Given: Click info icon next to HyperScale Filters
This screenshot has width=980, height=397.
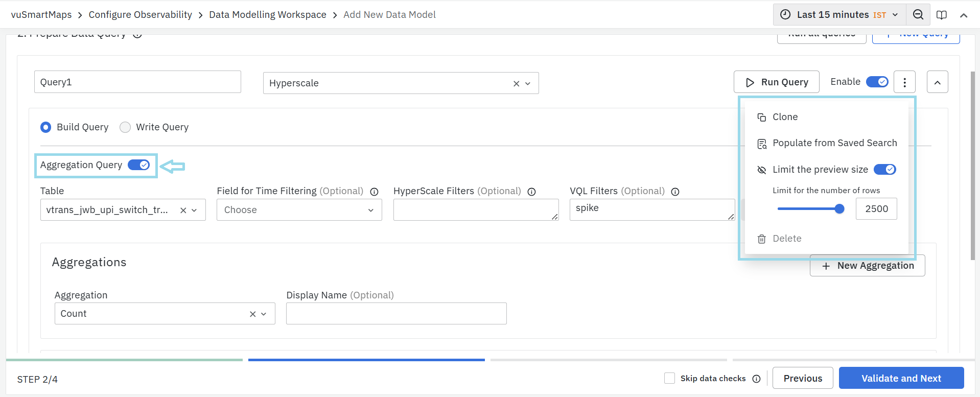Looking at the screenshot, I should (531, 192).
